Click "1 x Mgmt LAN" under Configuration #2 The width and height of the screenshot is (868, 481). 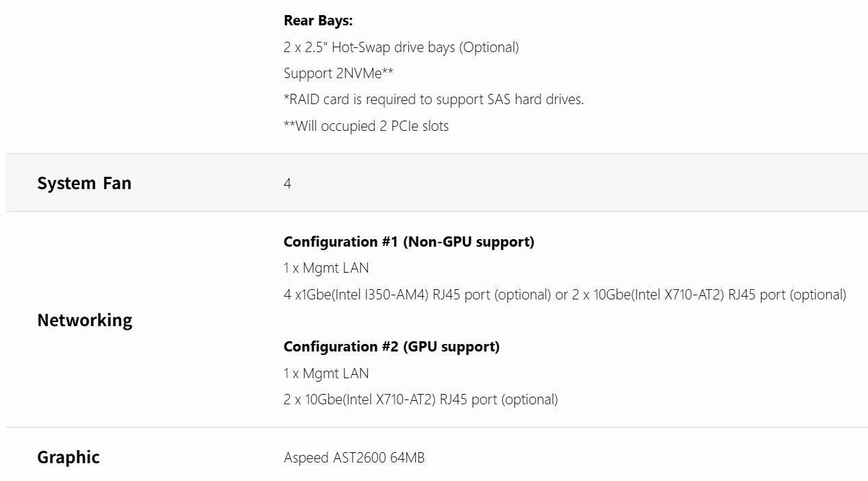tap(326, 373)
